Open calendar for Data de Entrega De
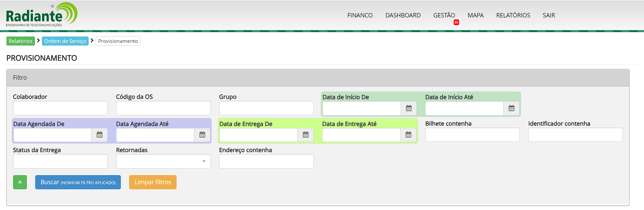This screenshot has width=644, height=210. click(x=305, y=135)
